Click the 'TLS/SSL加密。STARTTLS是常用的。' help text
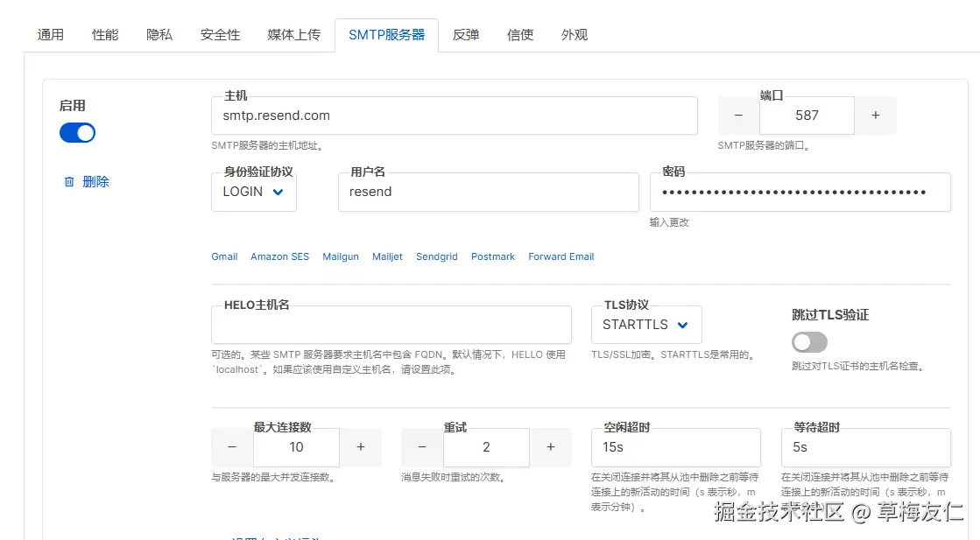This screenshot has width=980, height=540. [673, 354]
